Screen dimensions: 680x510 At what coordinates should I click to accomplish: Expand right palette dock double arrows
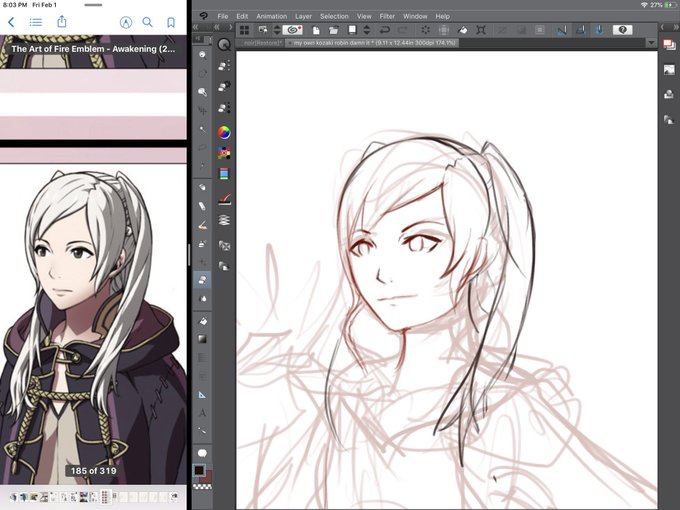[675, 27]
